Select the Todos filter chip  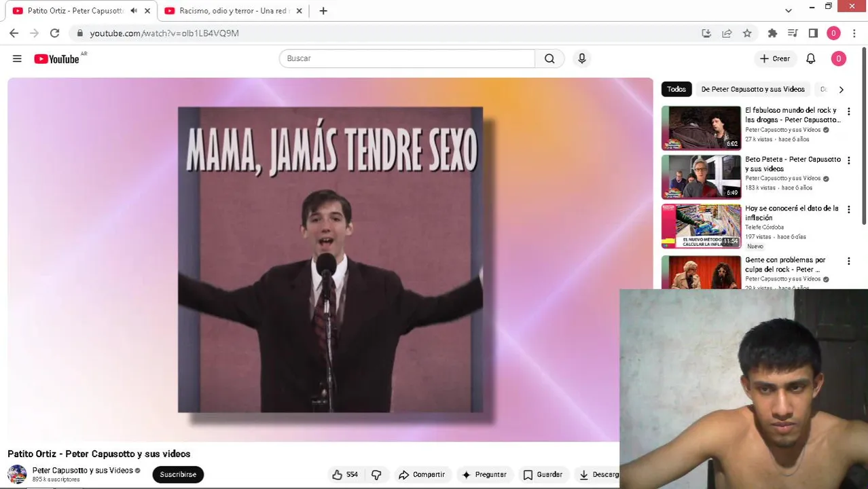pos(676,89)
